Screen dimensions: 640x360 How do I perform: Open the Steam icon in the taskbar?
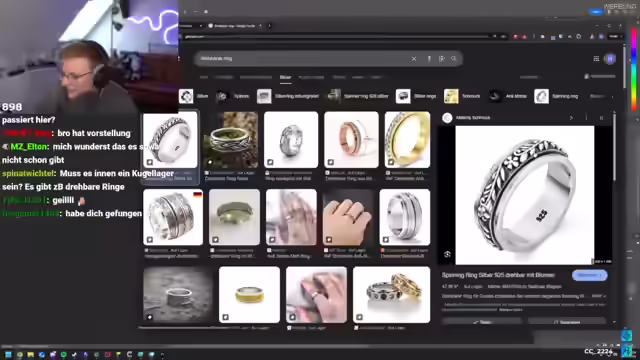coord(74,355)
